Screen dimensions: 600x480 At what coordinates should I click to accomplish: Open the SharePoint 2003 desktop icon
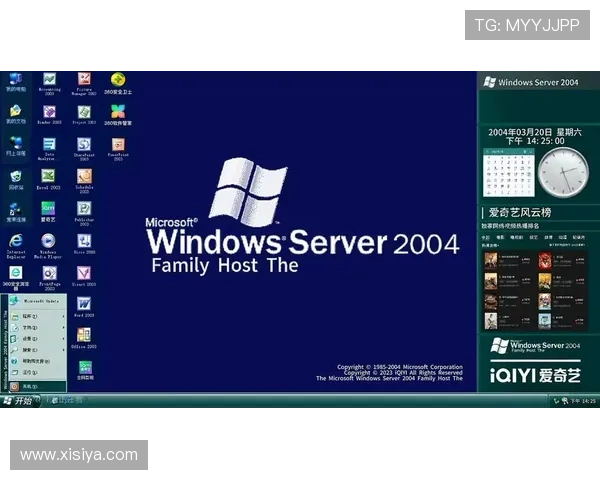tap(84, 149)
